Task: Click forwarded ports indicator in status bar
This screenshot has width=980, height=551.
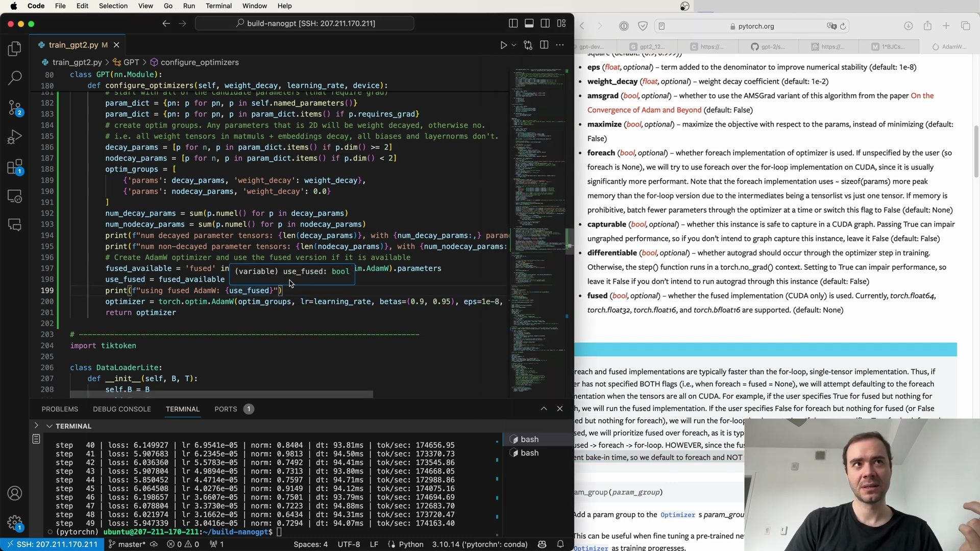Action: [x=217, y=544]
